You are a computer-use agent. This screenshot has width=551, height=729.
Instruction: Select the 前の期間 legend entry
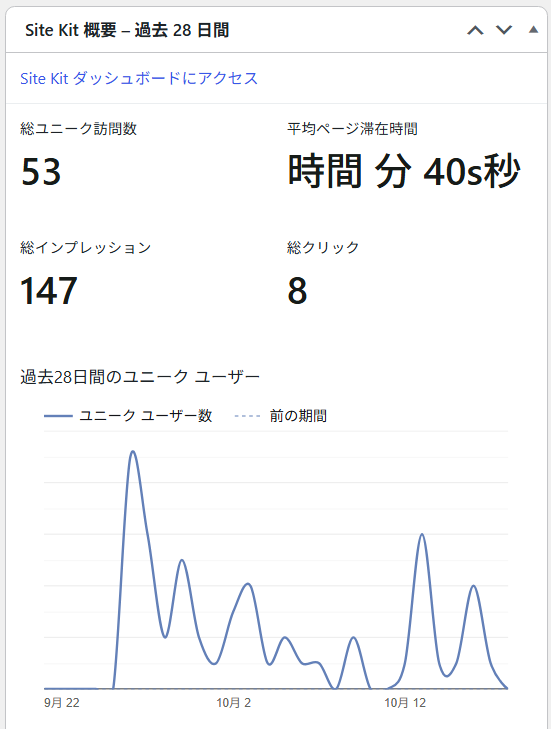(x=281, y=416)
